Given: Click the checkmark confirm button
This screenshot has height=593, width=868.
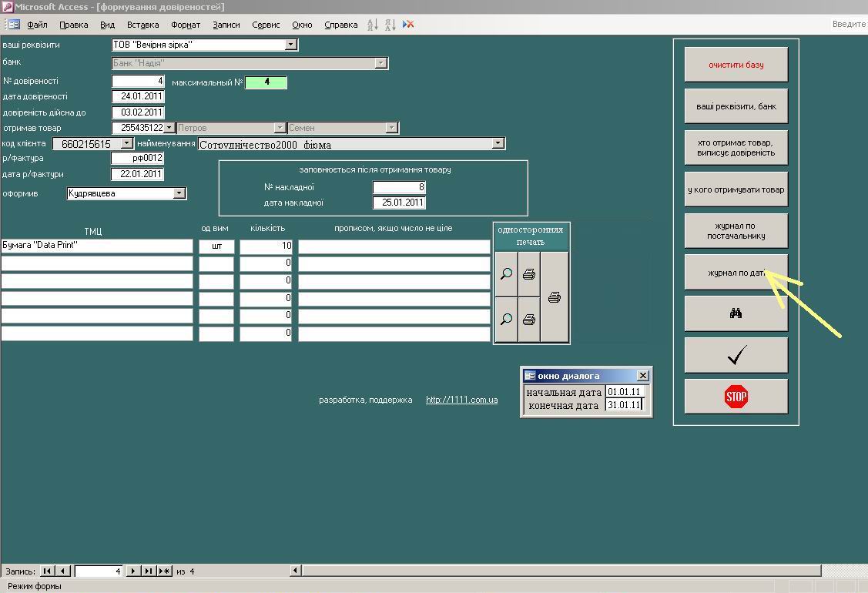Looking at the screenshot, I should 736,355.
